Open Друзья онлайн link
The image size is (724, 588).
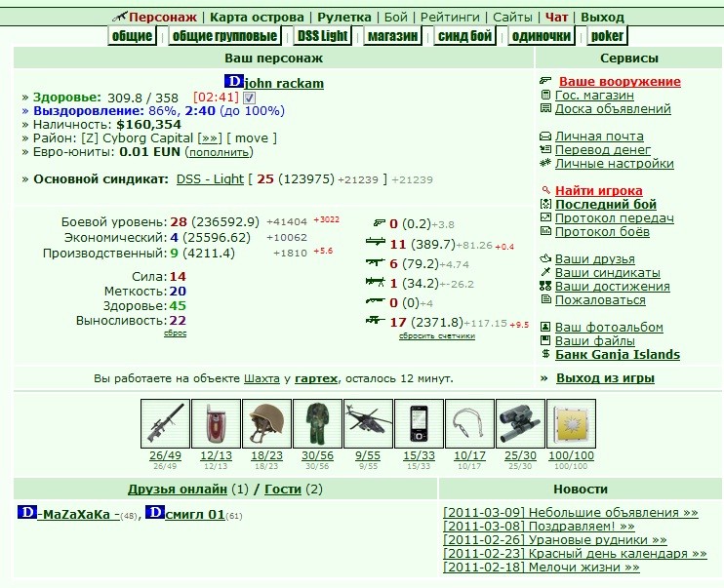(178, 490)
